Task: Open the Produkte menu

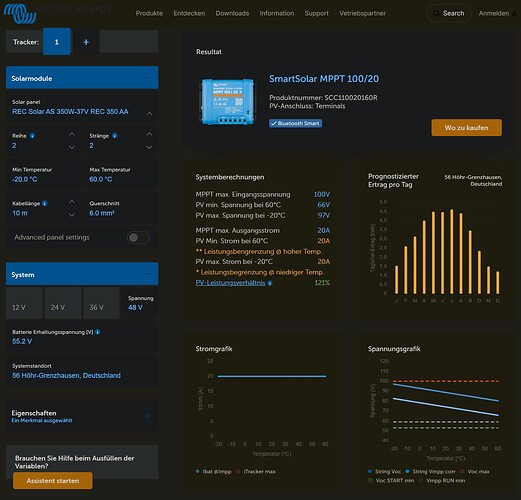Action: [149, 13]
